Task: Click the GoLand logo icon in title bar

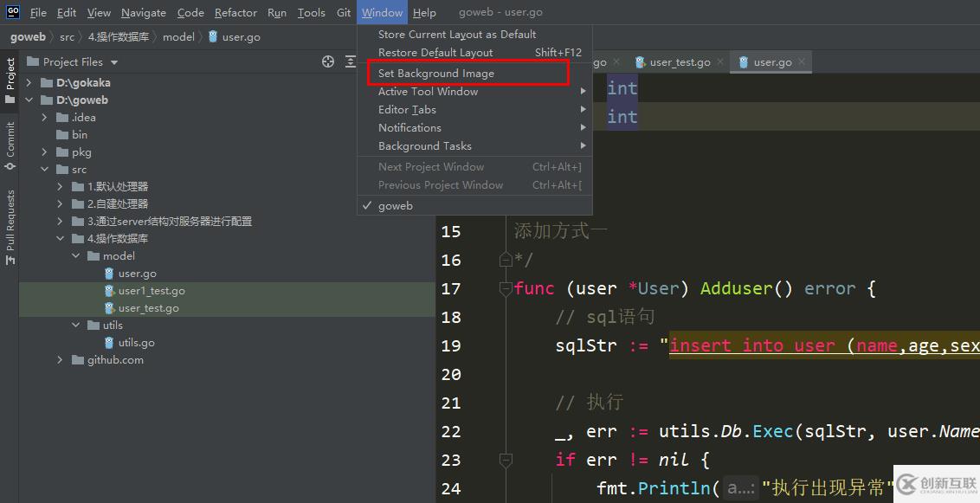Action: [x=13, y=12]
